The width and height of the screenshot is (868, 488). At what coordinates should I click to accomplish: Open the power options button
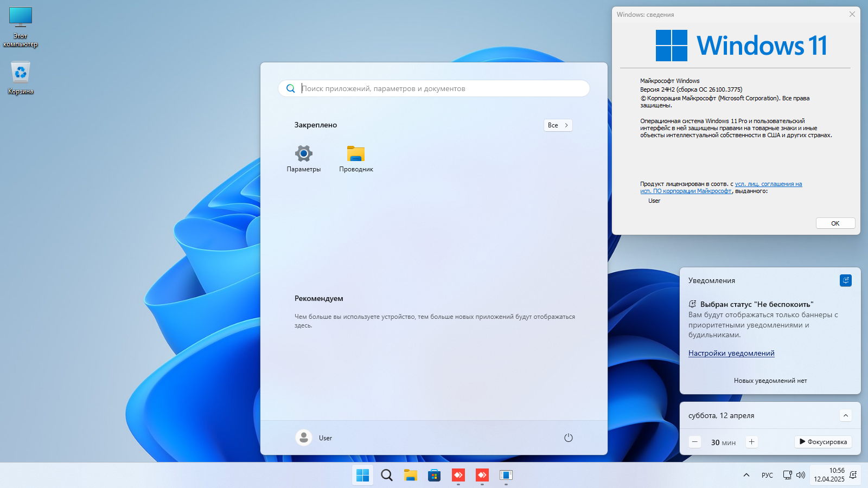point(569,438)
